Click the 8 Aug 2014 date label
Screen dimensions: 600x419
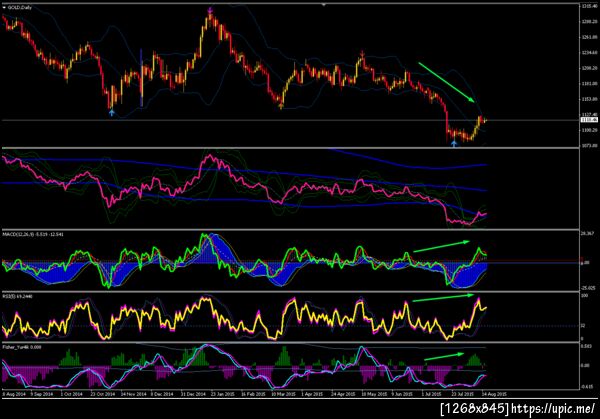coord(14,394)
